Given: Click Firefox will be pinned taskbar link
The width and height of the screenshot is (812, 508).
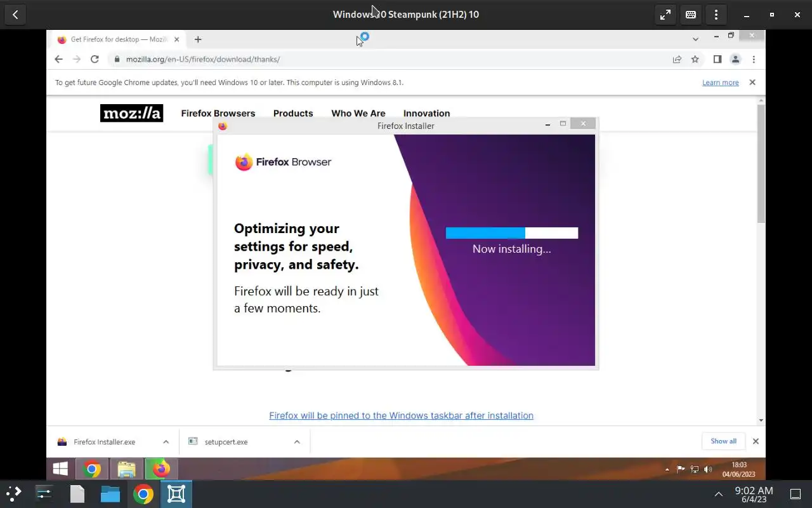Looking at the screenshot, I should click(401, 415).
